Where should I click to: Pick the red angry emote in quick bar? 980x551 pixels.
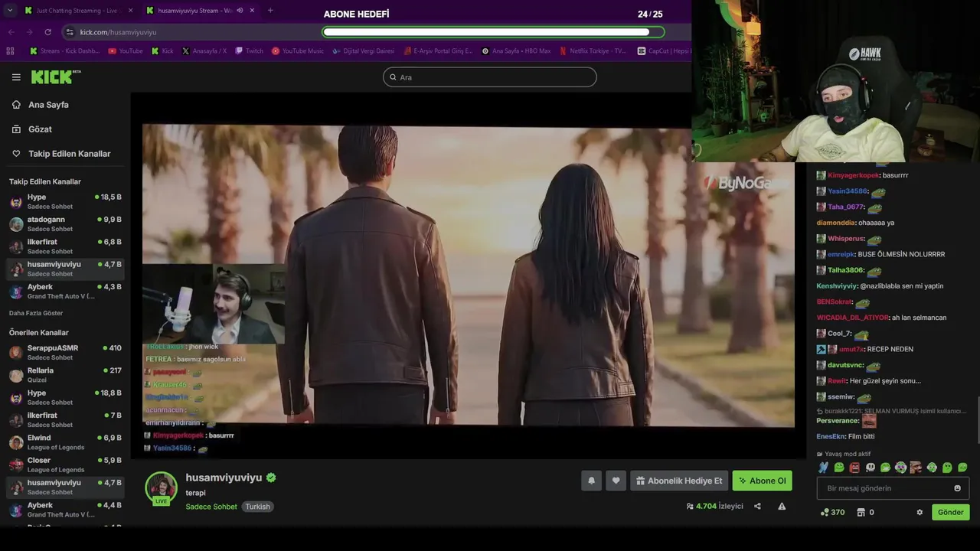point(854,468)
